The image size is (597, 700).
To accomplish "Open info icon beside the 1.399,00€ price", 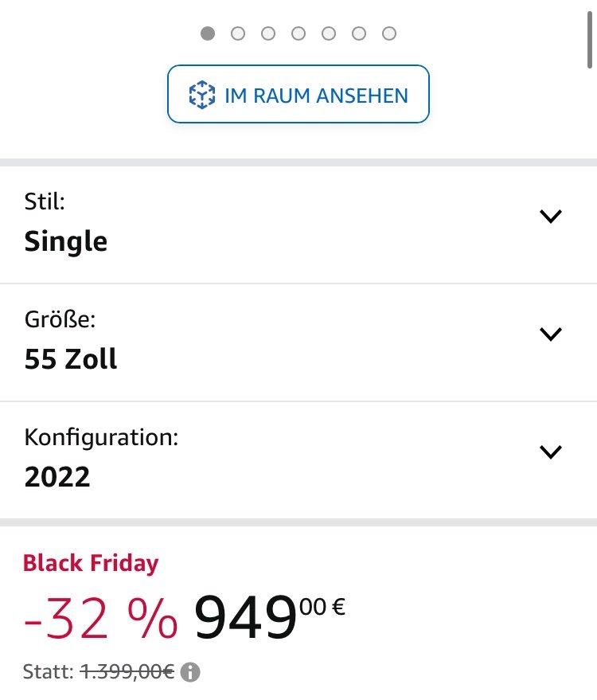I will (190, 672).
